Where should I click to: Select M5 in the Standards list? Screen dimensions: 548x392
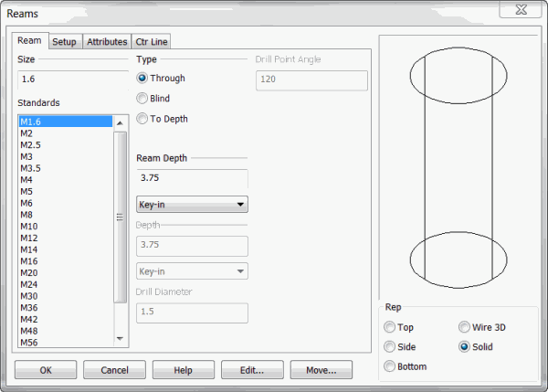click(x=66, y=191)
